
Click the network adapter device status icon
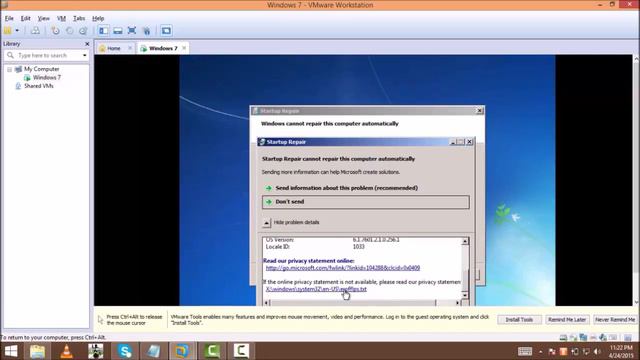click(x=583, y=337)
